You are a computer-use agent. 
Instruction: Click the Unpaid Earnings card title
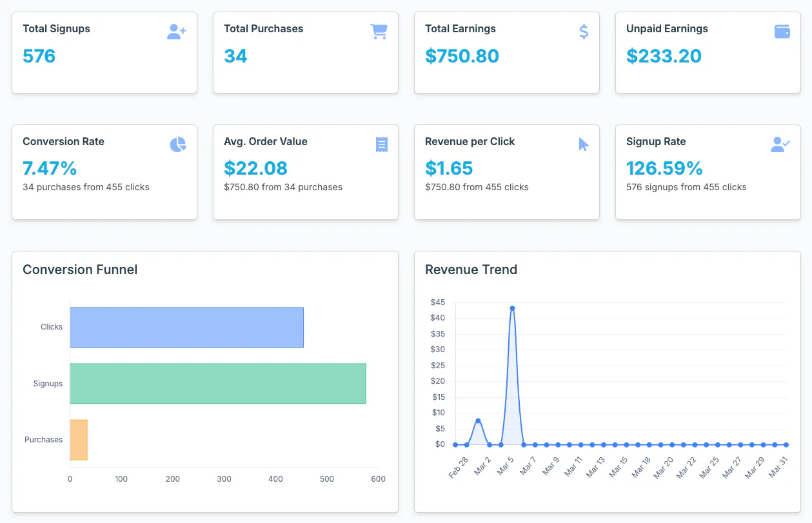point(667,29)
